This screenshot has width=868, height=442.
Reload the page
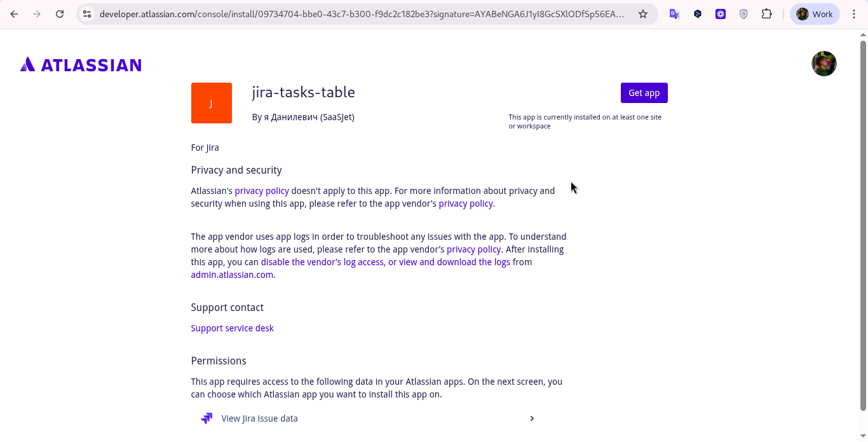pyautogui.click(x=60, y=14)
